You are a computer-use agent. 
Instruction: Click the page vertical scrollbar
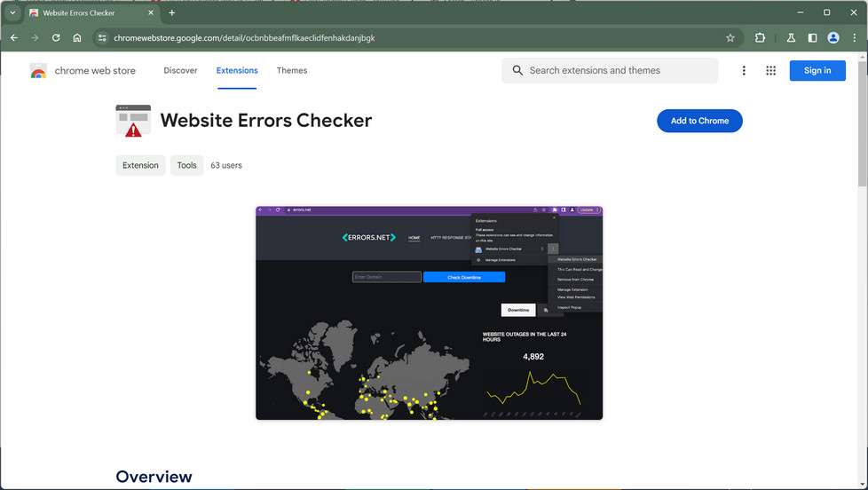click(x=863, y=124)
